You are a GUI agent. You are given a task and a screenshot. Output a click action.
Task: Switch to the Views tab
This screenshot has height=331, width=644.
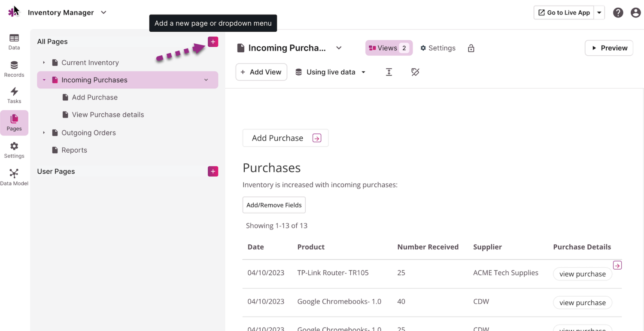point(389,48)
